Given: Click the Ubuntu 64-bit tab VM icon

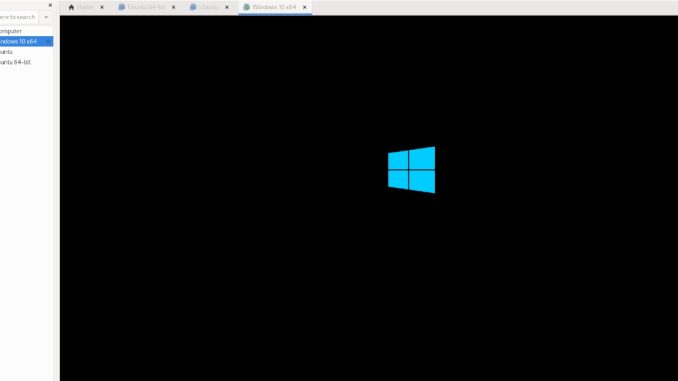Looking at the screenshot, I should tap(122, 7).
